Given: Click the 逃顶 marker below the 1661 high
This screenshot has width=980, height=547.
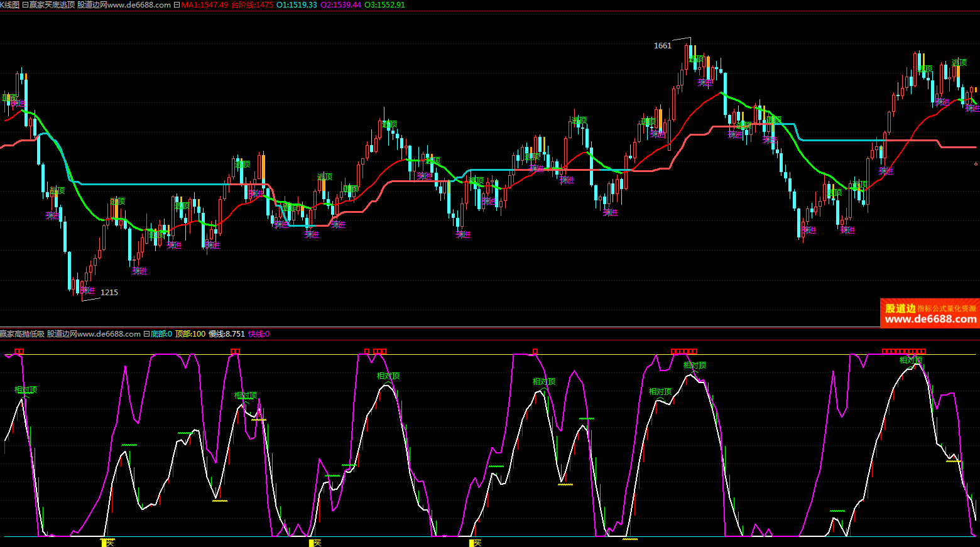Looking at the screenshot, I should point(696,59).
